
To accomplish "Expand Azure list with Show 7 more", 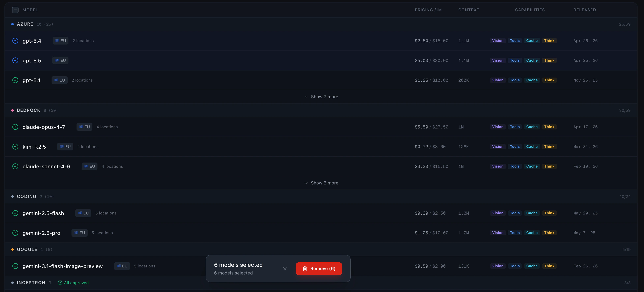I will 321,97.
